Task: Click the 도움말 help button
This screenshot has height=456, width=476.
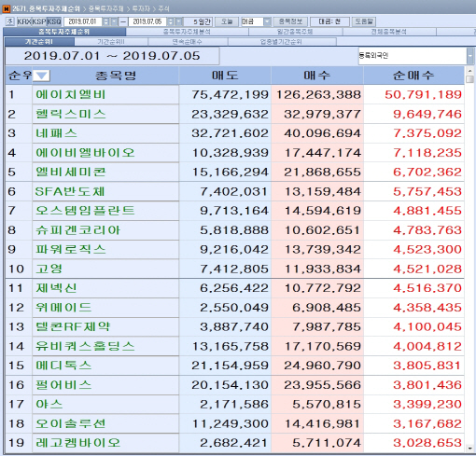Action: 364,21
